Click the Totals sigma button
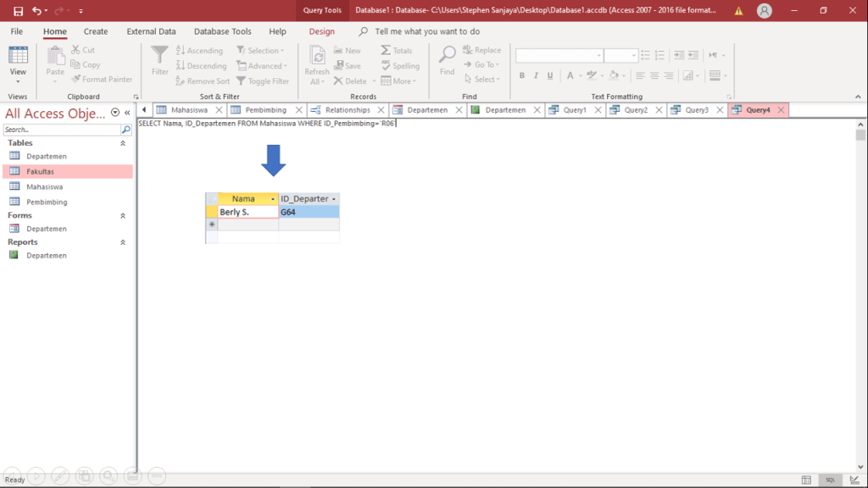Screen dimensions: 868x488 pos(397,51)
